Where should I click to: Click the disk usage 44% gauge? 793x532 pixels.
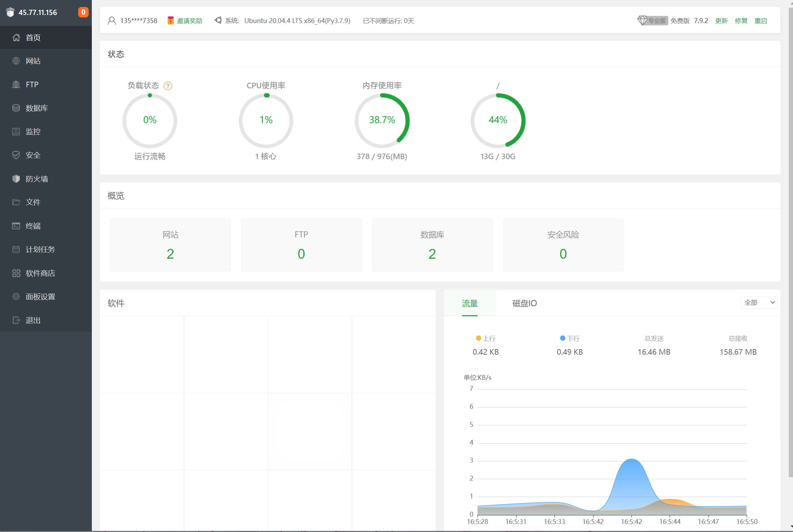(498, 120)
